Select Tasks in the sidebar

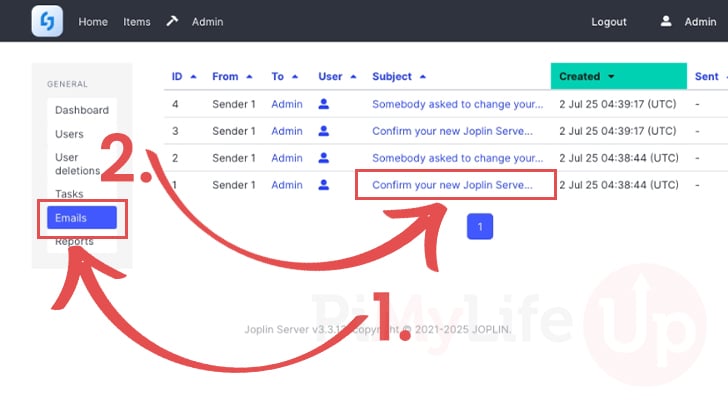[69, 194]
